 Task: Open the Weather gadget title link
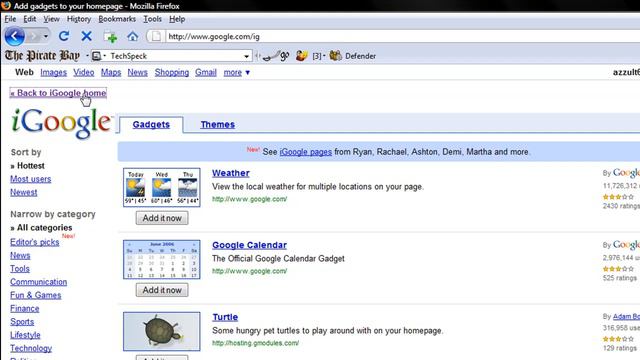[231, 173]
